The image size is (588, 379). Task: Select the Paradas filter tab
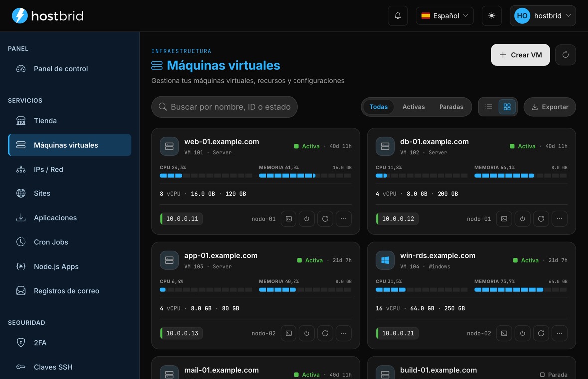pos(451,107)
